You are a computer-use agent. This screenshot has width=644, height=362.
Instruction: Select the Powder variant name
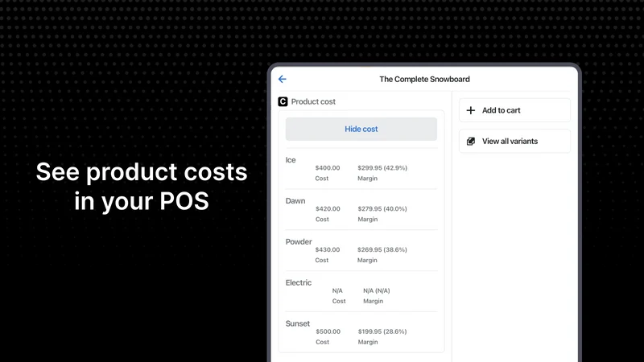point(299,242)
